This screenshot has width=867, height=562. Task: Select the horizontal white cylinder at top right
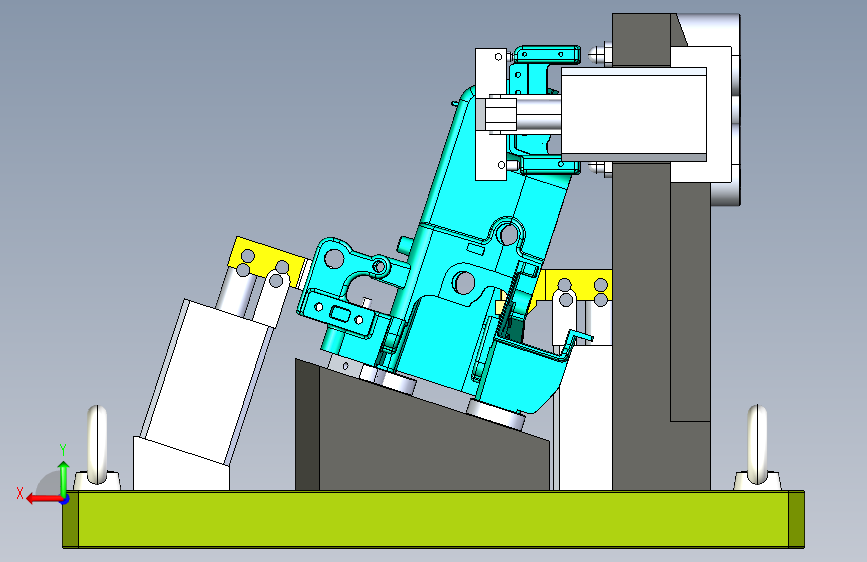[x=634, y=114]
